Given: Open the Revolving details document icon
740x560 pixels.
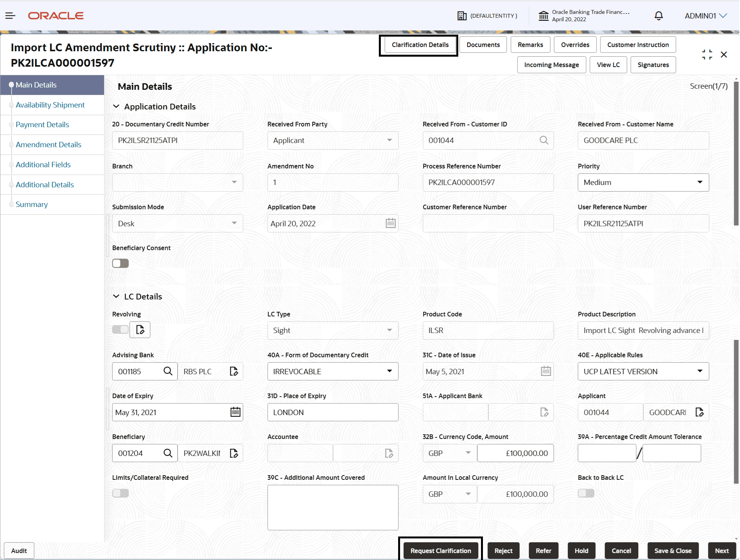Looking at the screenshot, I should point(140,330).
